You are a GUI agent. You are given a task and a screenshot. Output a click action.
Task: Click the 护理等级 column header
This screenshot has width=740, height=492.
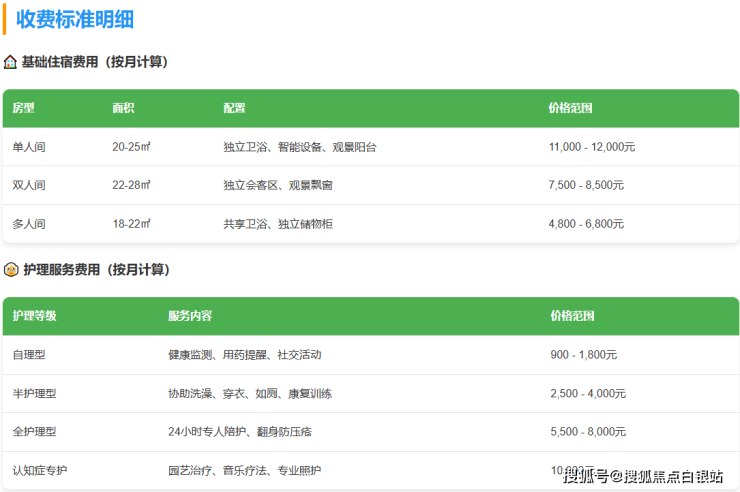pos(35,316)
